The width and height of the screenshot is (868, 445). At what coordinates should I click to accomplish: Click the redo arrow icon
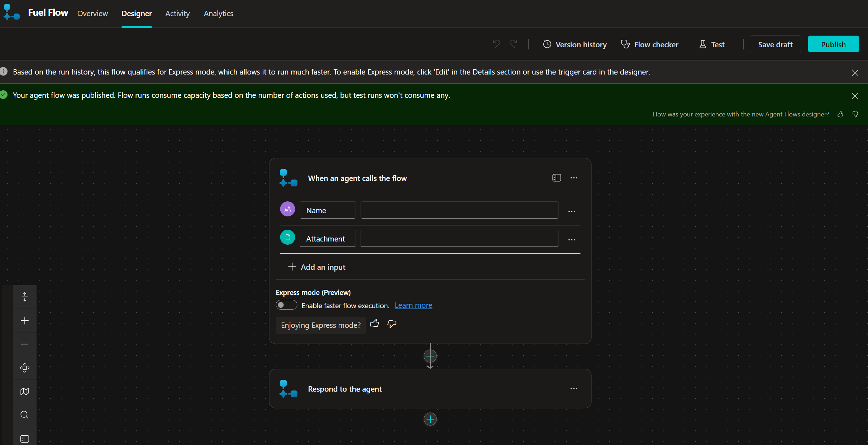(x=514, y=44)
